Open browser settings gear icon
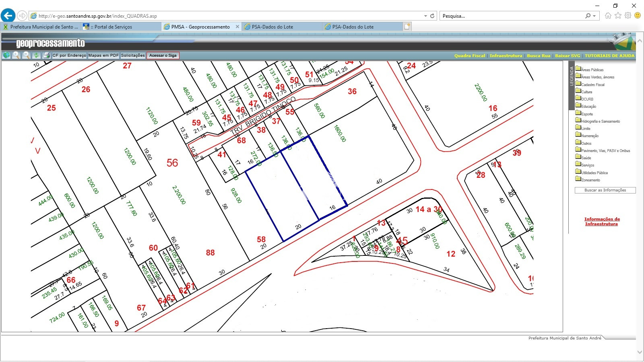The width and height of the screenshot is (644, 362). point(628,16)
